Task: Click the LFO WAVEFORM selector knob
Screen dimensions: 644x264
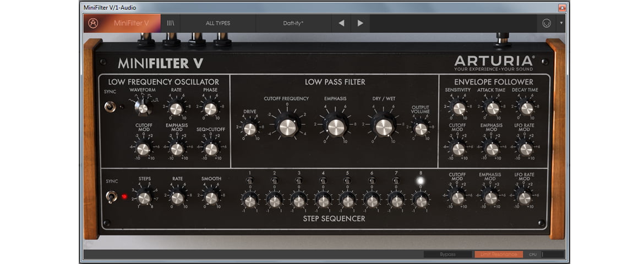Action: click(x=143, y=108)
